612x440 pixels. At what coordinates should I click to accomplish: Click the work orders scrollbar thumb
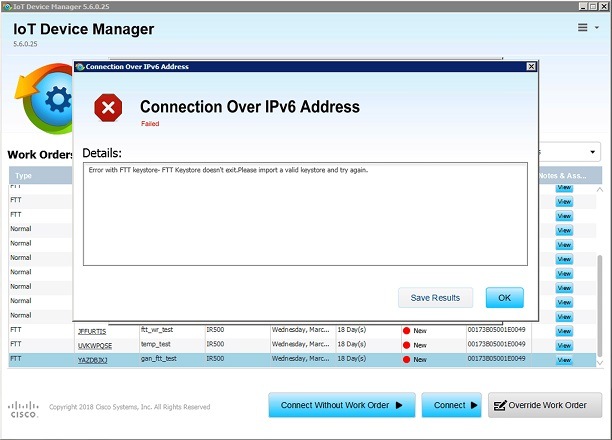pos(600,305)
